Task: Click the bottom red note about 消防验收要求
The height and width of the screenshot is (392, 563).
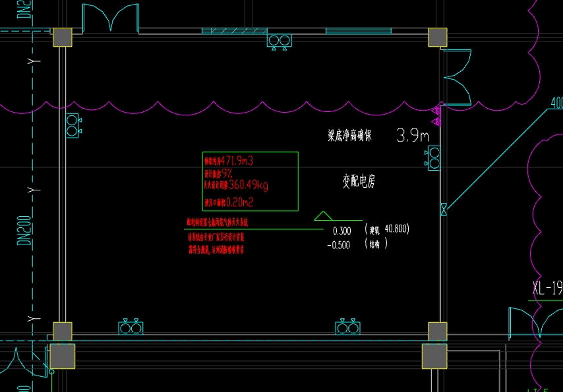Action: pyautogui.click(x=216, y=249)
